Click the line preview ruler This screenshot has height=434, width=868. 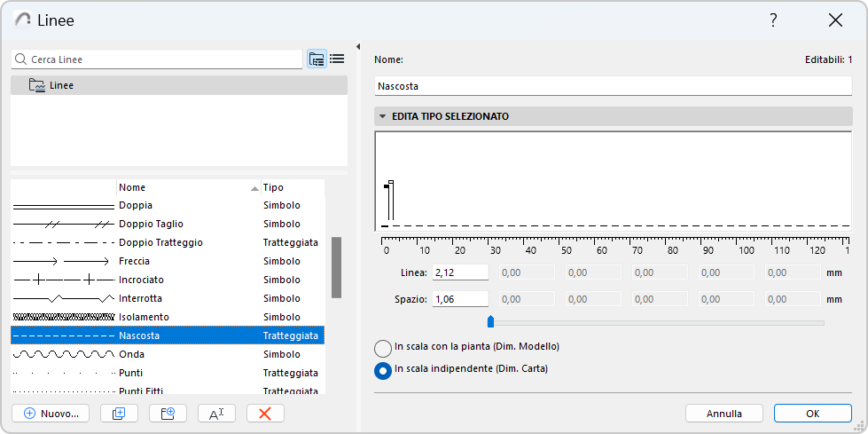614,246
